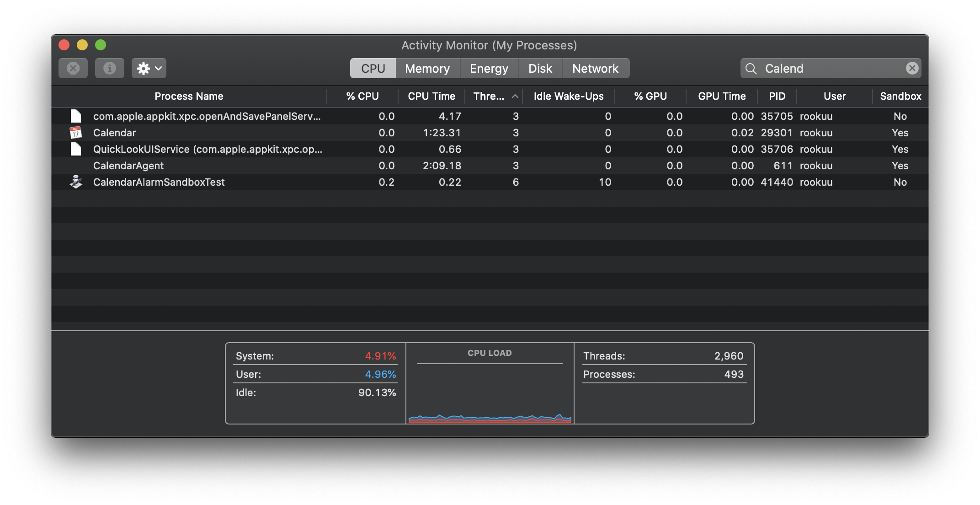This screenshot has width=980, height=505.
Task: Click the QuickLookUIService document icon
Action: click(x=76, y=149)
